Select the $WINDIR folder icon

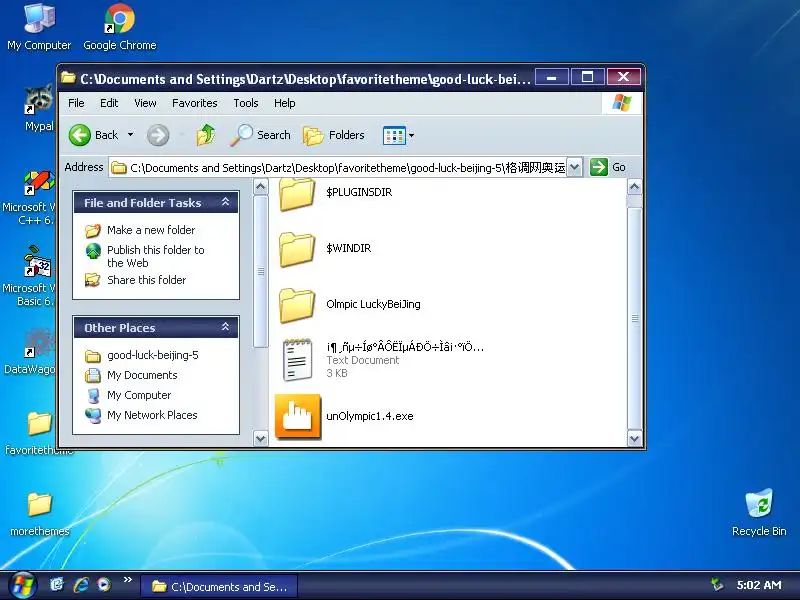296,249
